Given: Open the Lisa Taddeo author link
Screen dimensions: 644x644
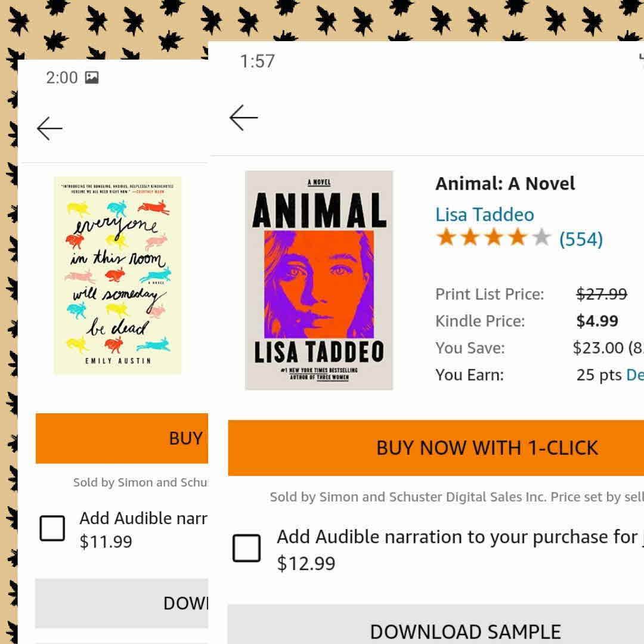Looking at the screenshot, I should coord(484,215).
